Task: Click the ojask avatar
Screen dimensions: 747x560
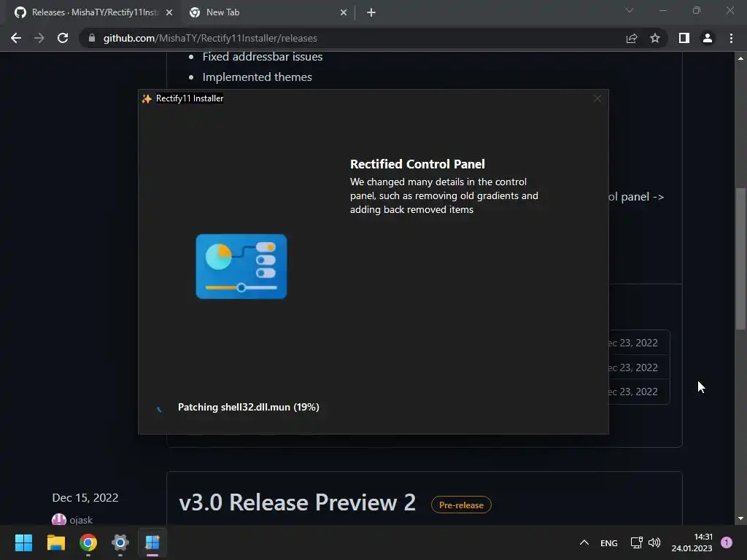Action: click(58, 519)
